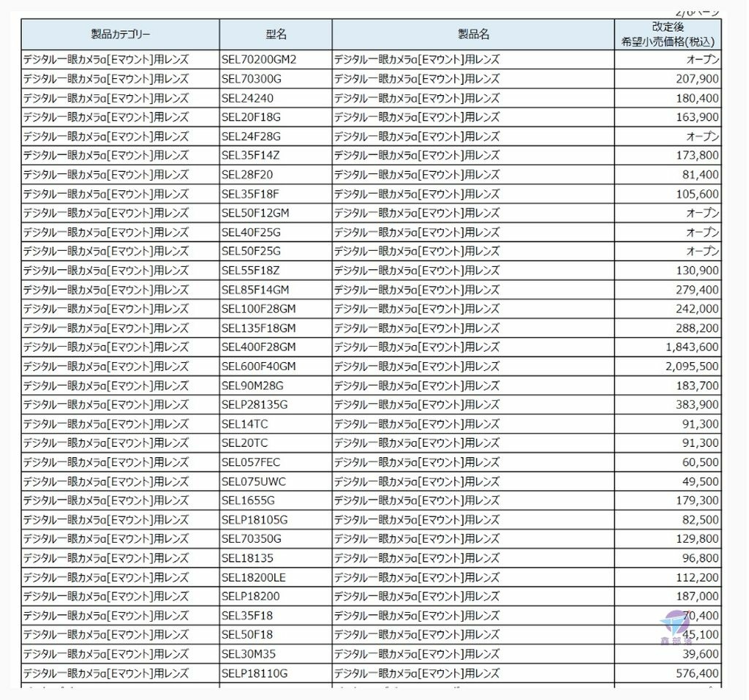Click the 製品カテゴリー column header
749x700 pixels.
[121, 34]
